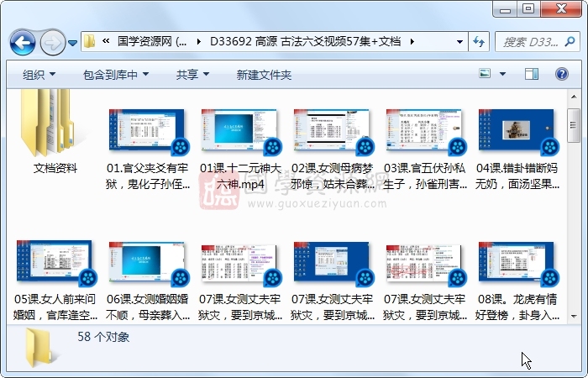Minimize the Explorer window
The width and height of the screenshot is (588, 378).
(505, 9)
